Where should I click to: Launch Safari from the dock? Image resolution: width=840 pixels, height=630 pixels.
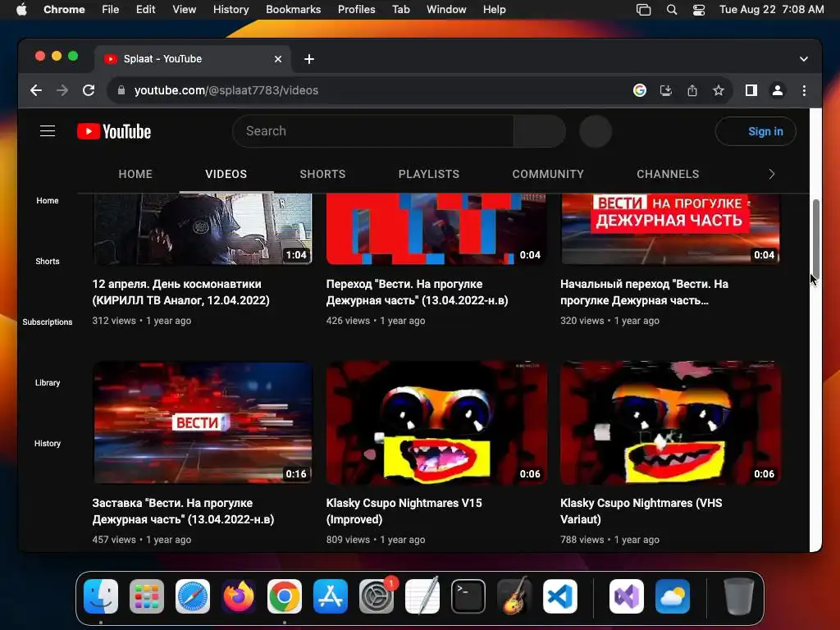pyautogui.click(x=193, y=596)
